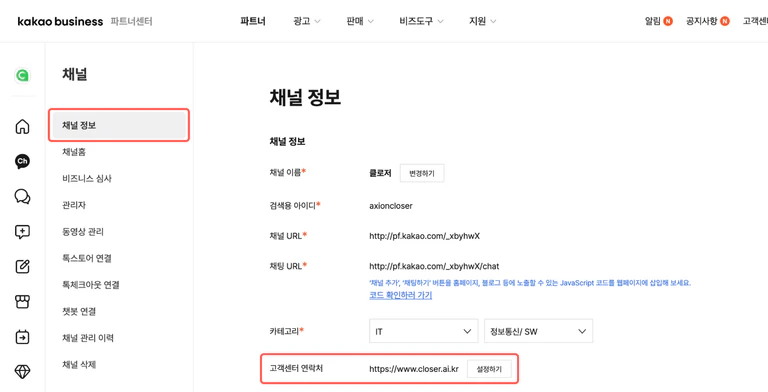Image resolution: width=768 pixels, height=392 pixels.
Task: Click the search ID axioncloser
Action: pos(391,206)
